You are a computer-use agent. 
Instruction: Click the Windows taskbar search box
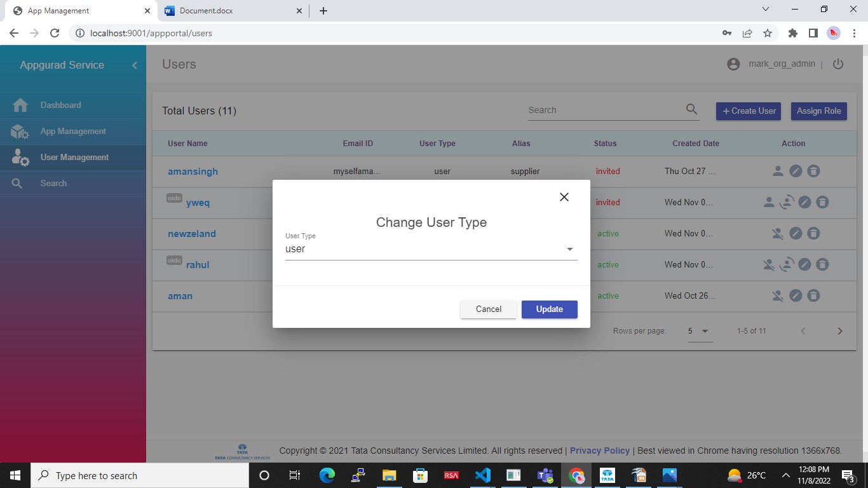tap(140, 475)
